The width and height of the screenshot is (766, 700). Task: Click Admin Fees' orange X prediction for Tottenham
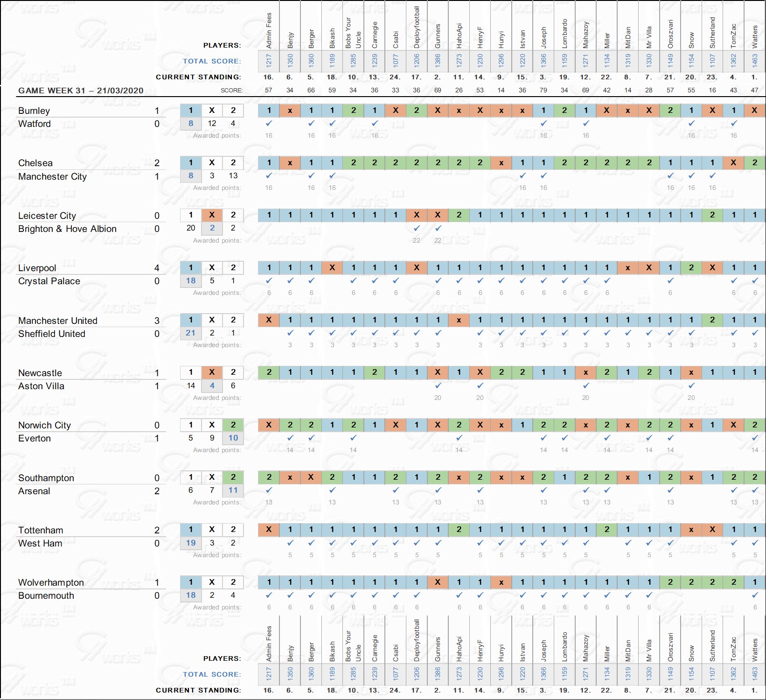click(x=269, y=529)
